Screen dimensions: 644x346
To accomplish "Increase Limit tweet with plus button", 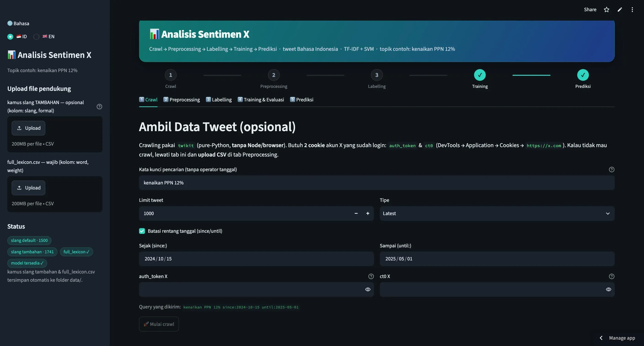I will [x=368, y=214].
